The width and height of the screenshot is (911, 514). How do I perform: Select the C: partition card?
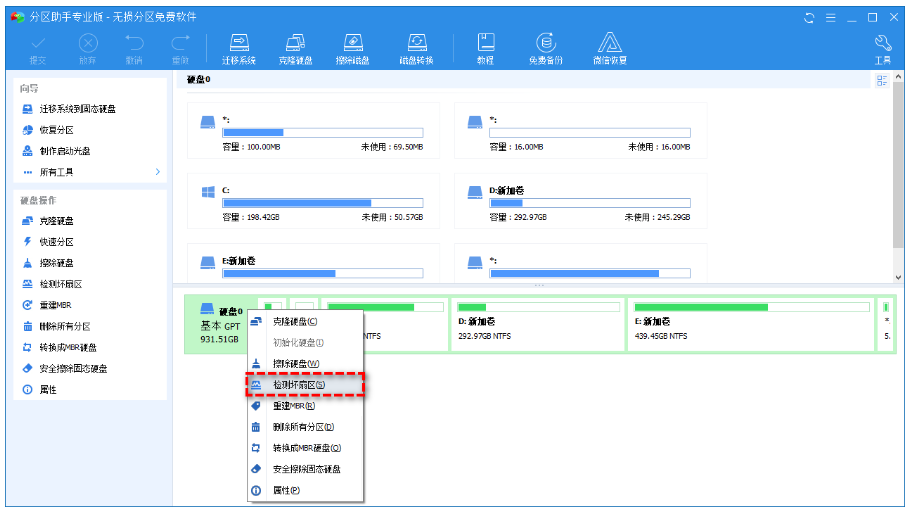313,201
